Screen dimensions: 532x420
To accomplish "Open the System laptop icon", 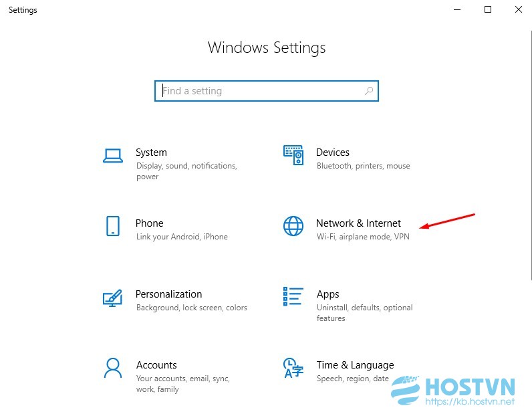I will click(113, 156).
